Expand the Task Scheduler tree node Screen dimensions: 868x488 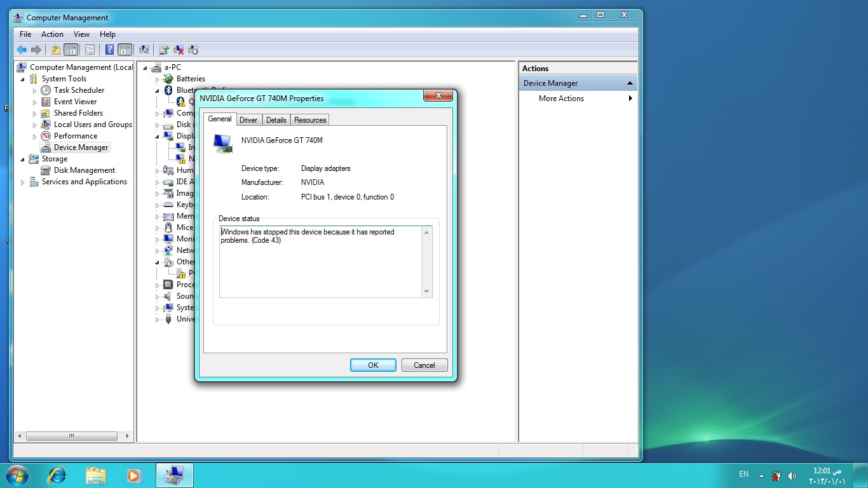coord(35,91)
